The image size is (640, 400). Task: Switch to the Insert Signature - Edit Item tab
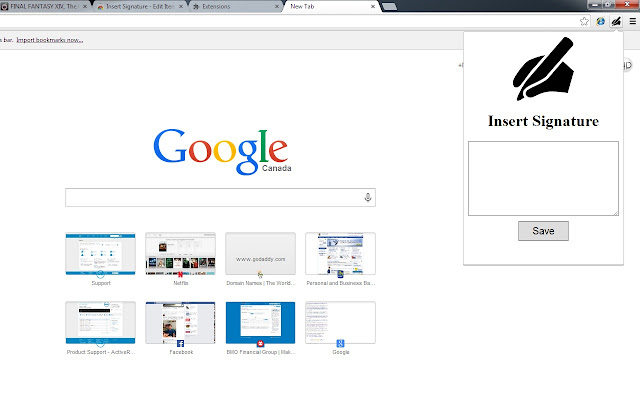[140, 7]
